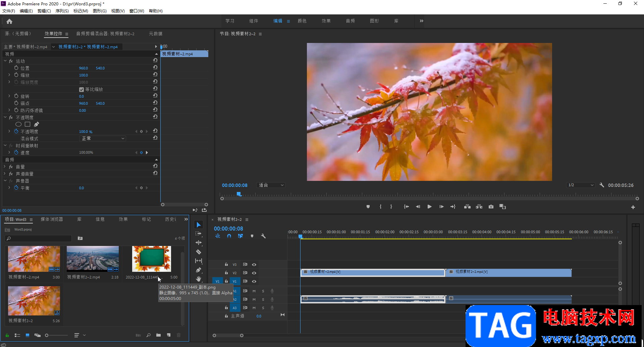
Task: Open program monitor button editor plus
Action: point(633,207)
